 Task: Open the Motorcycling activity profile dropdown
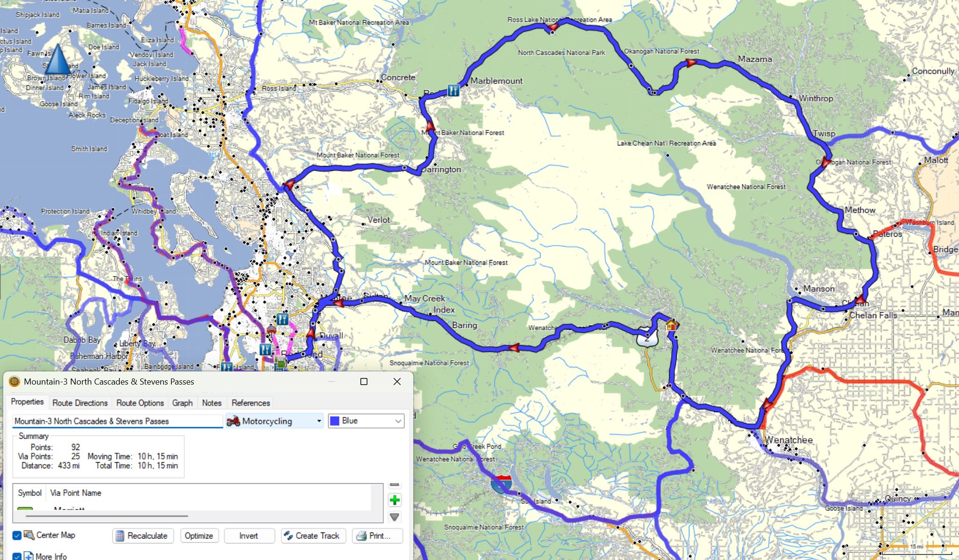click(x=275, y=421)
